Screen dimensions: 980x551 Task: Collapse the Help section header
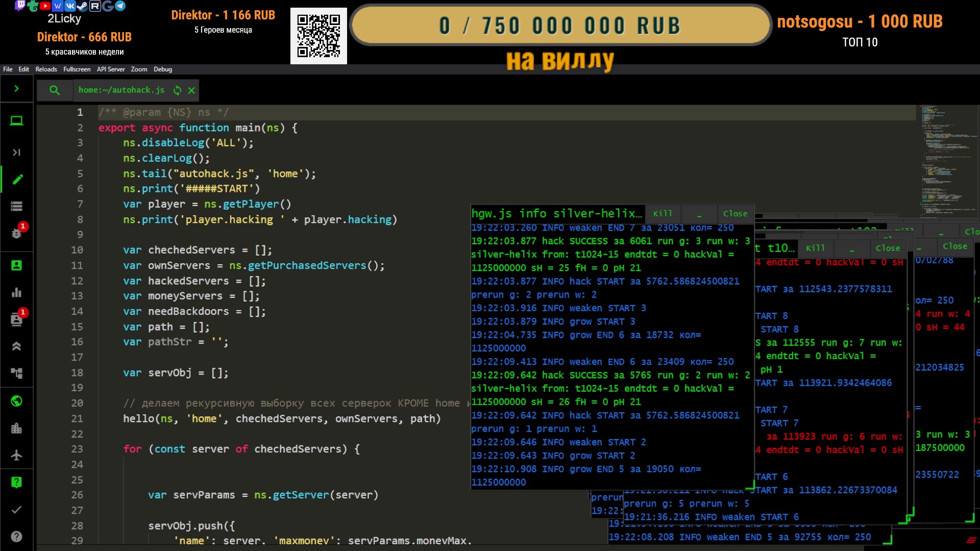pos(16,482)
